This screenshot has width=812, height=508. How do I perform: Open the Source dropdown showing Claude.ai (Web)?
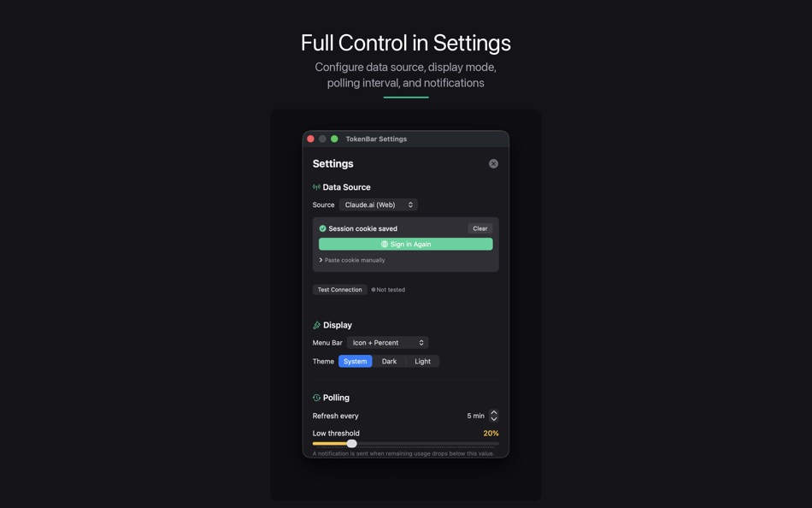point(379,204)
